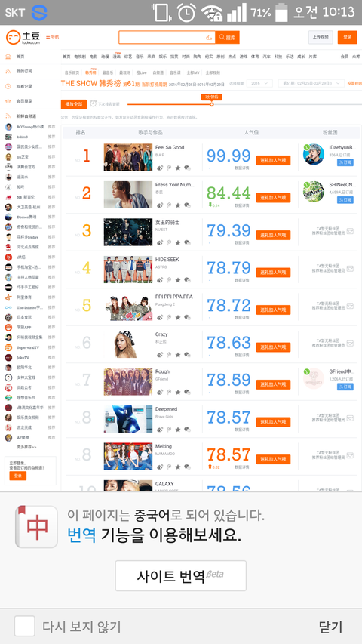The height and width of the screenshot is (644, 362).
Task: Open the navigation hamburger menu
Action: pos(52,37)
